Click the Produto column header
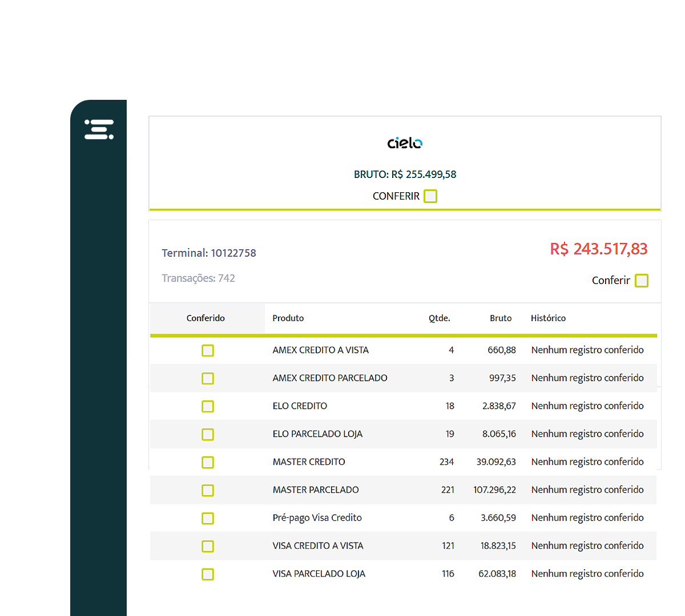 click(288, 318)
